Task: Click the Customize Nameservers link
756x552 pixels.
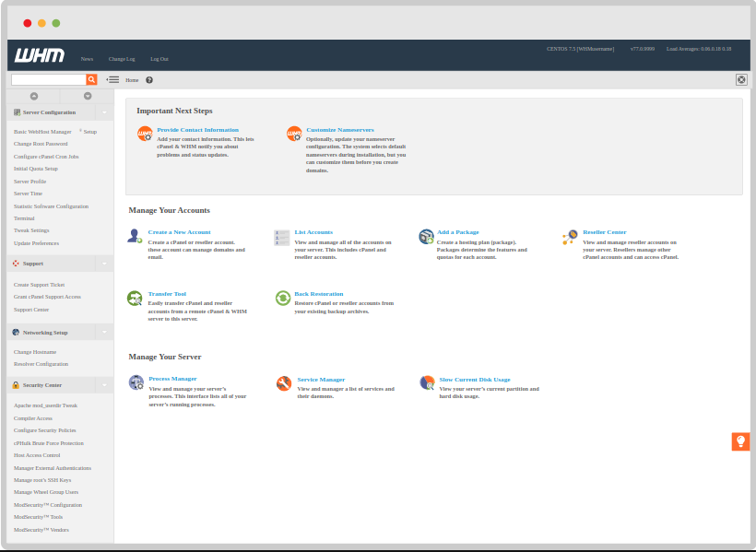Action: pos(340,130)
